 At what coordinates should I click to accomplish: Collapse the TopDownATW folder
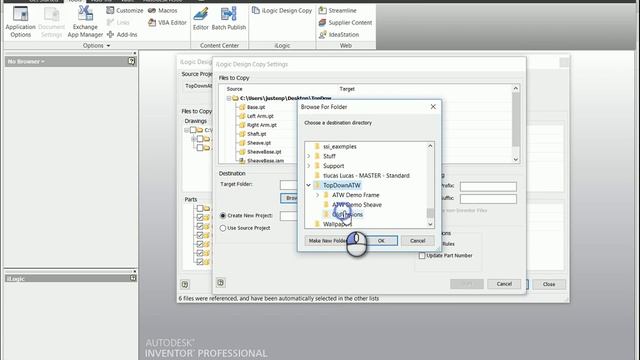[x=309, y=185]
